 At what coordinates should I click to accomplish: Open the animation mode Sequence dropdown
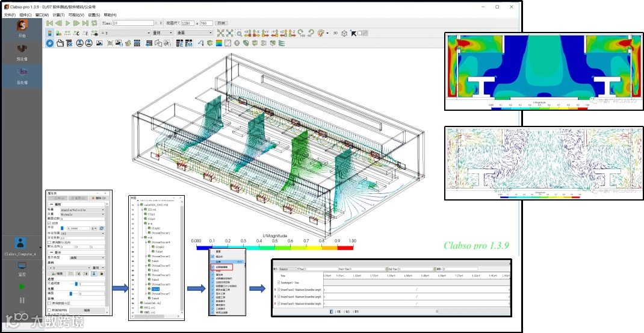point(289,269)
